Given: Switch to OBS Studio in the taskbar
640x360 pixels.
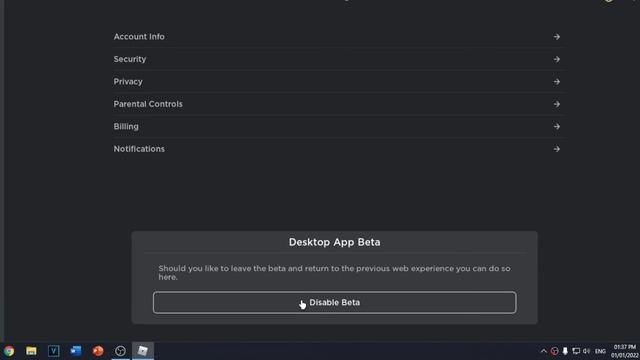Looking at the screenshot, I should click(x=120, y=351).
